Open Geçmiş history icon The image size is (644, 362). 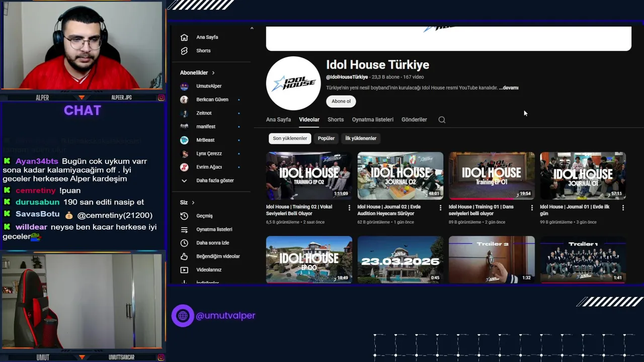[x=184, y=216]
